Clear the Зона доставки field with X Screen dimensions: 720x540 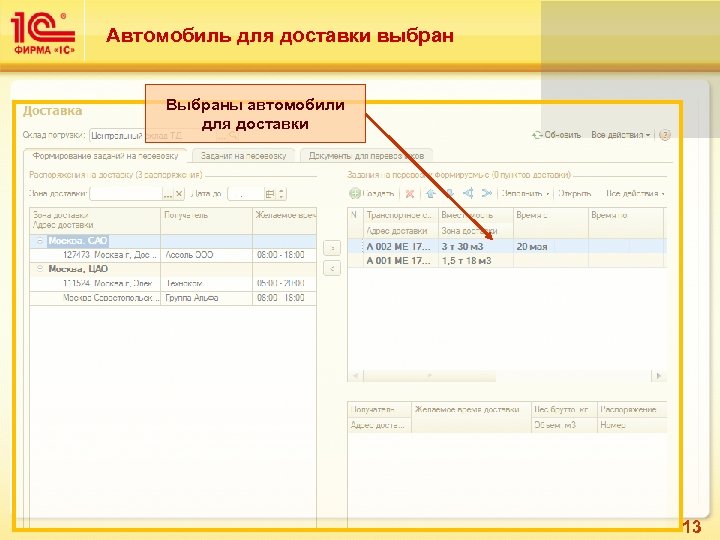coord(179,194)
